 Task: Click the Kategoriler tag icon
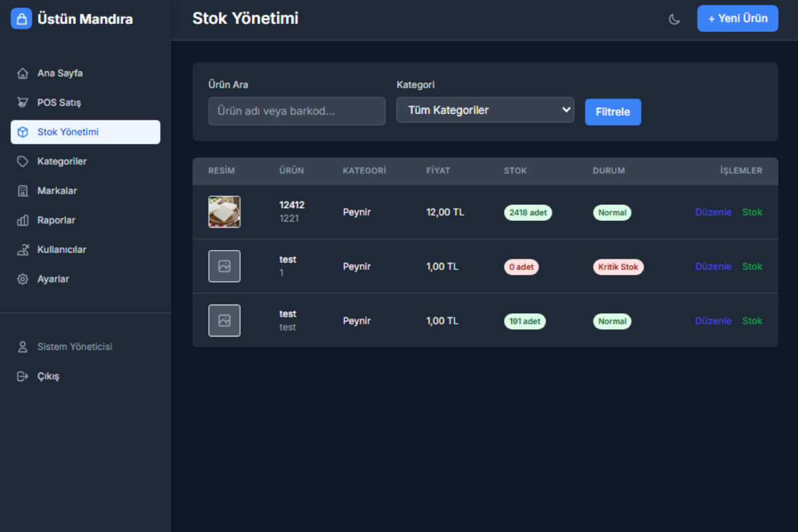click(x=23, y=162)
